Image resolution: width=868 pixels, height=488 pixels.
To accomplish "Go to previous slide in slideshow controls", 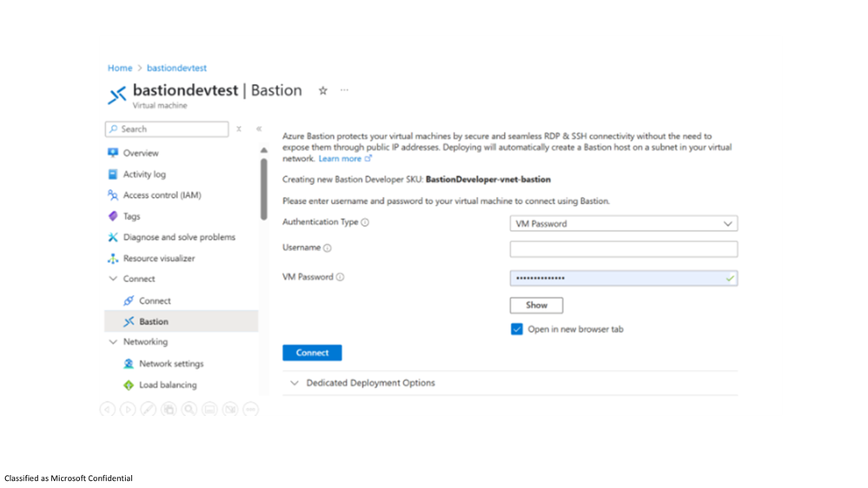I will coord(108,410).
